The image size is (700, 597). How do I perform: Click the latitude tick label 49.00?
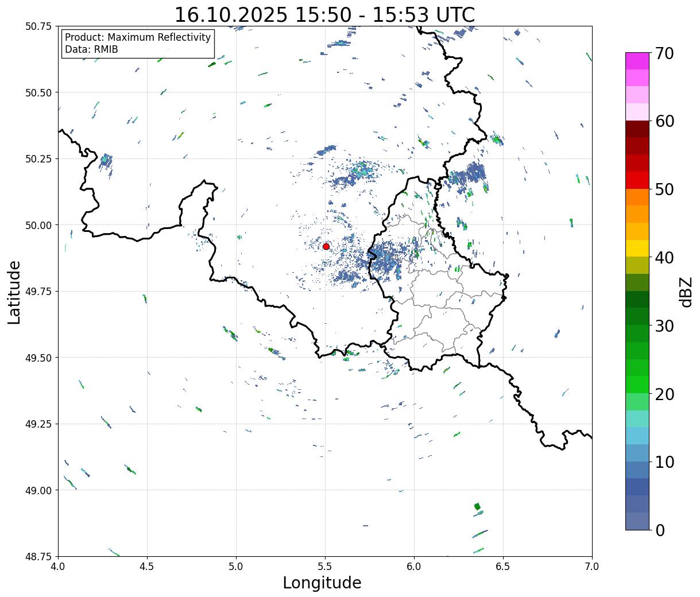click(x=38, y=490)
